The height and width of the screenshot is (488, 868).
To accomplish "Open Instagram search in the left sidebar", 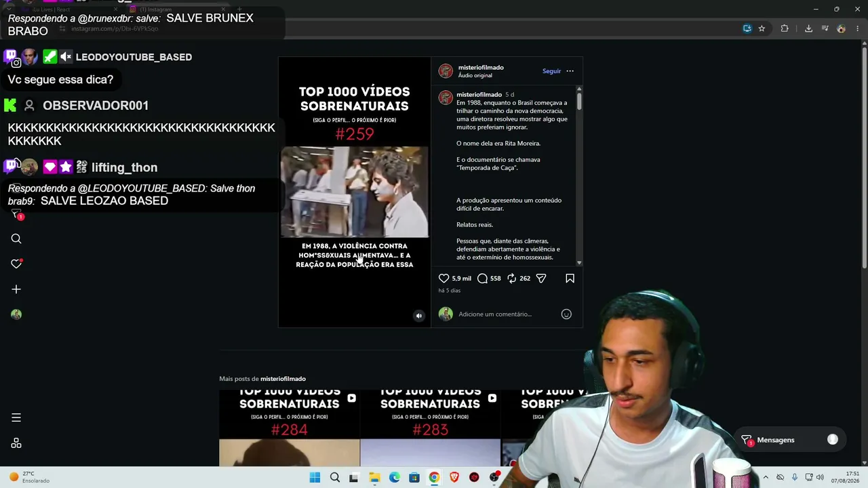I will click(x=16, y=239).
